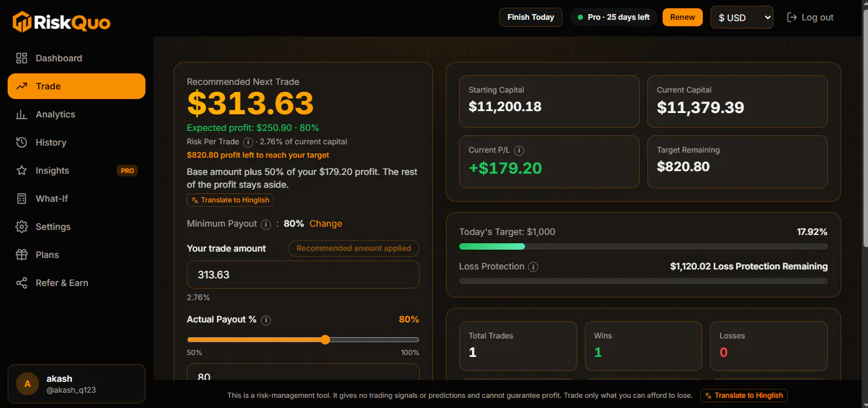The width and height of the screenshot is (868, 408).
Task: Click the Total Trades card
Action: [518, 346]
